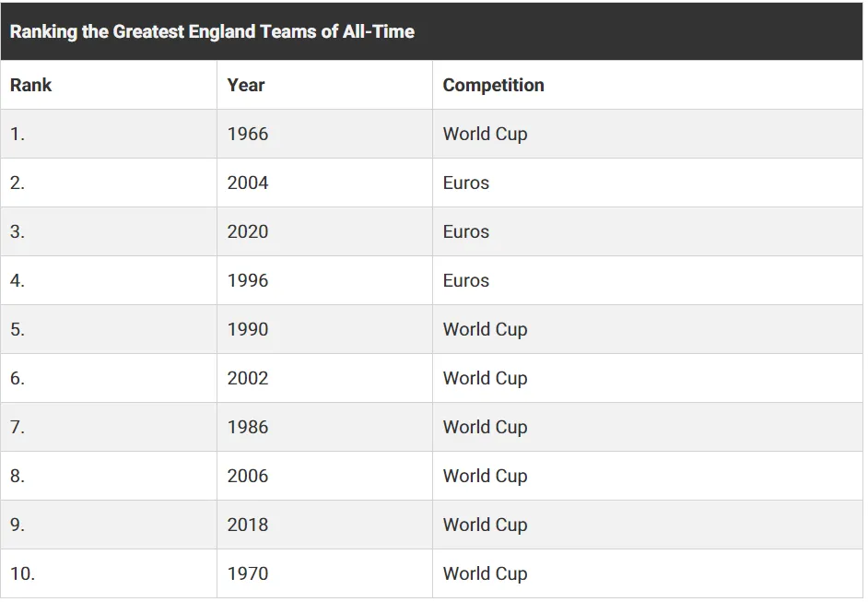868x602 pixels.
Task: Click Euros in the 2004 row
Action: (x=466, y=183)
